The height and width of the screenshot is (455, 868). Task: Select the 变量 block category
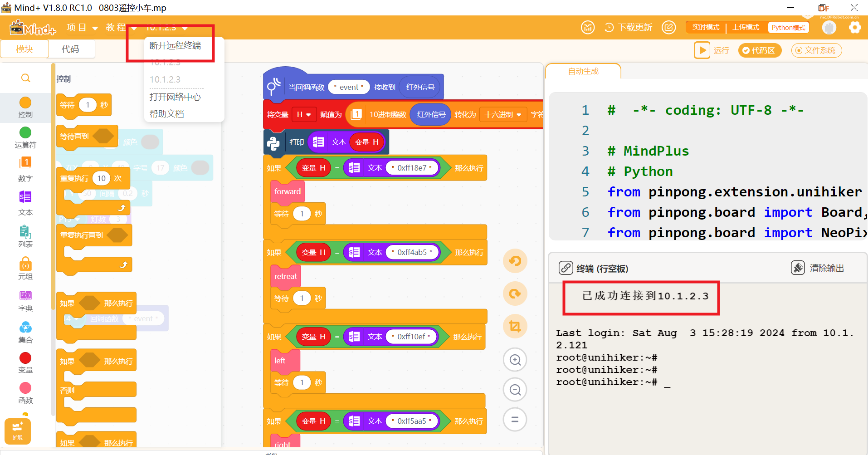(x=25, y=363)
